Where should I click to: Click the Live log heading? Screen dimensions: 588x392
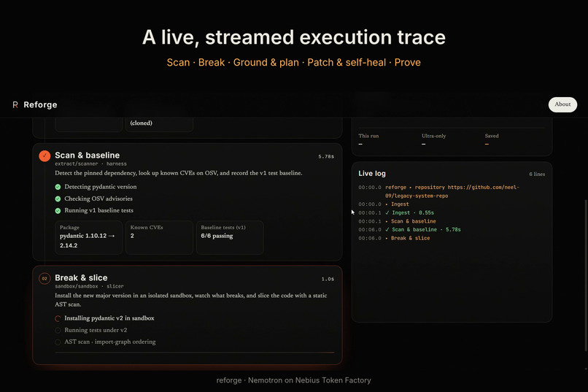tap(371, 173)
